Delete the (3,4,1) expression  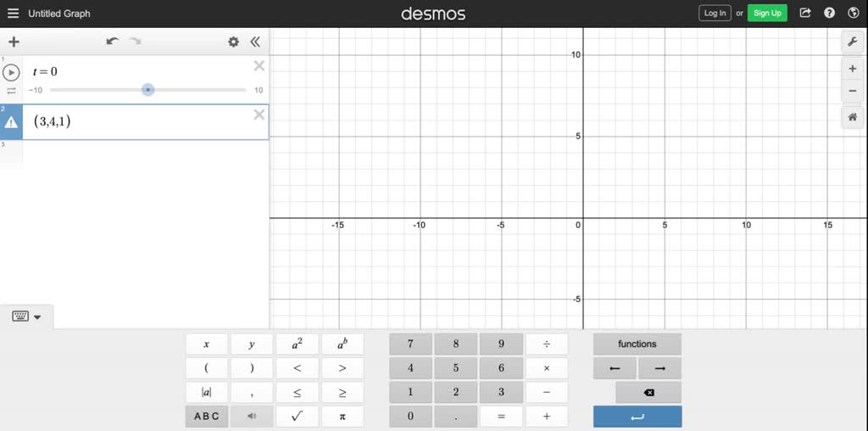(259, 115)
